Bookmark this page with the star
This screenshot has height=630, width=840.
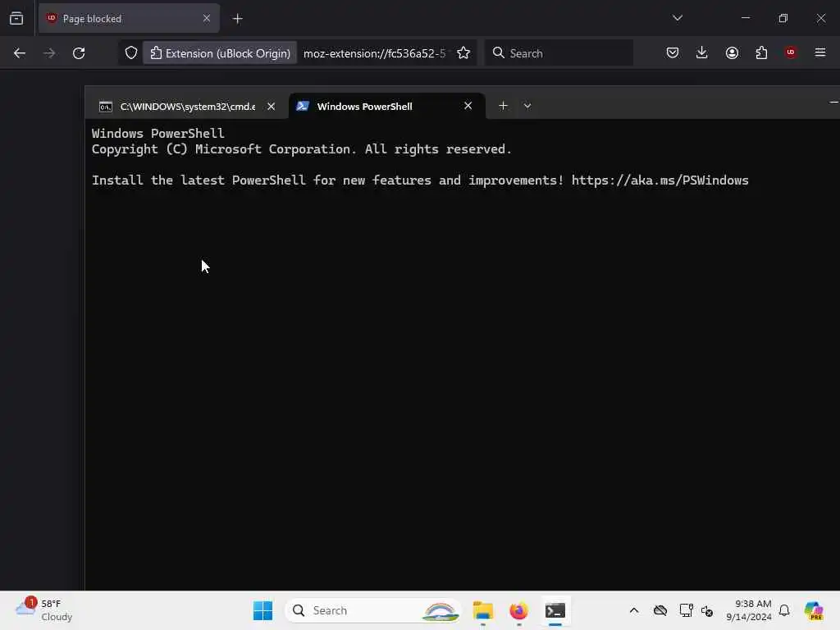[x=463, y=53]
